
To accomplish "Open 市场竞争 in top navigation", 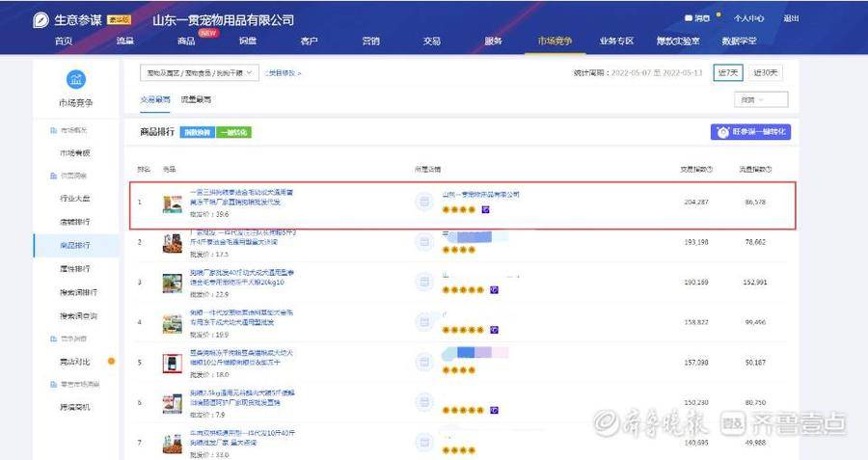I will (555, 41).
